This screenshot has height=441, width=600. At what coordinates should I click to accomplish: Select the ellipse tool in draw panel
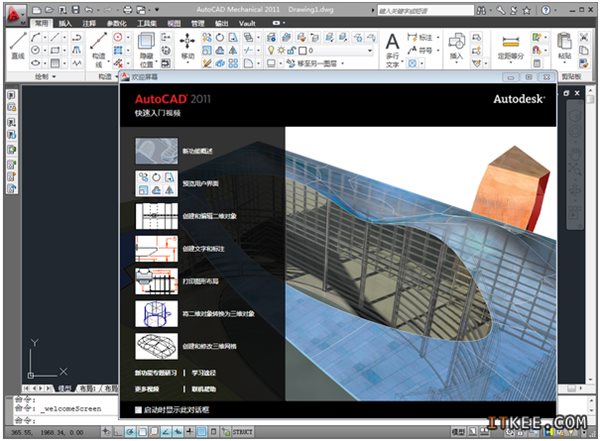point(36,63)
